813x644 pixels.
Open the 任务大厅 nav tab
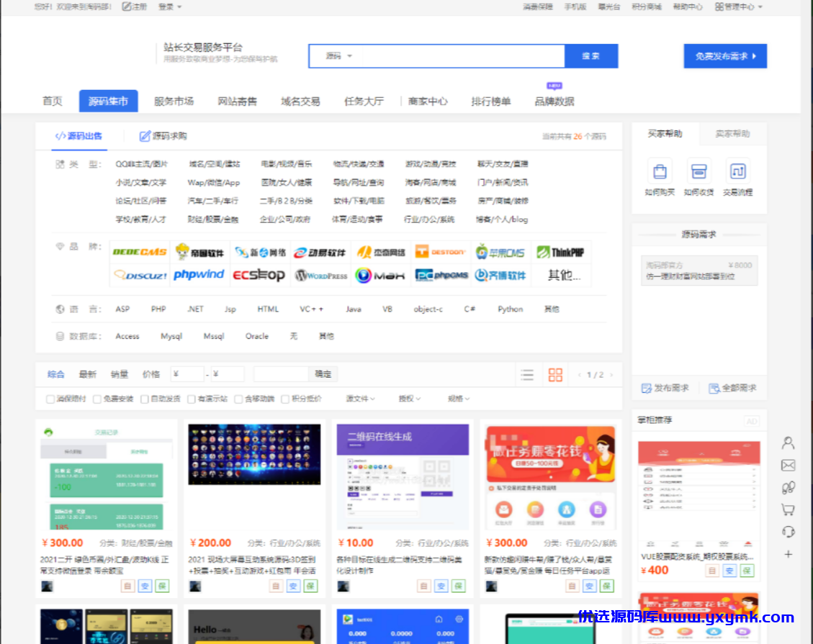(x=364, y=101)
